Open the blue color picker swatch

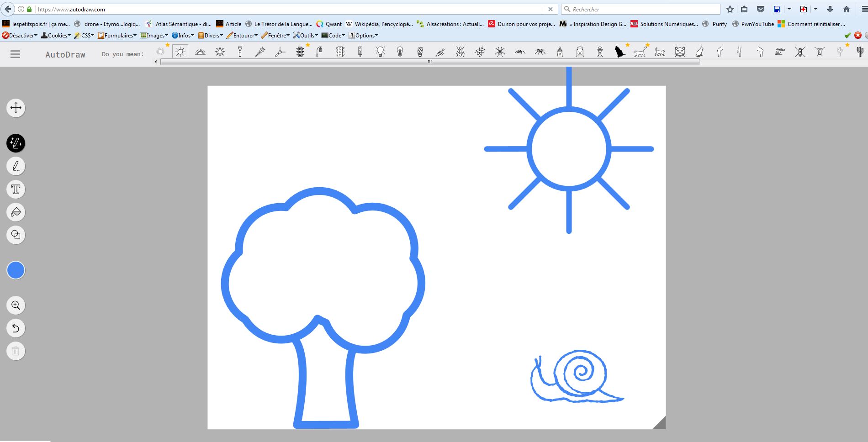tap(16, 270)
